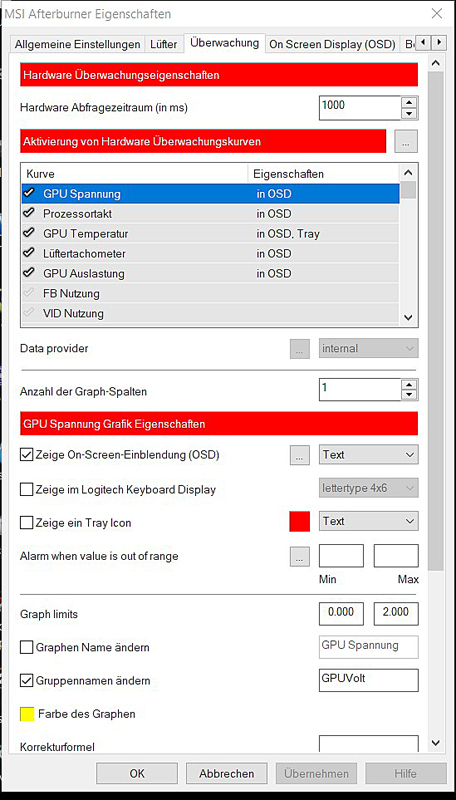The width and height of the screenshot is (456, 800).
Task: Open the Tray Icon Text dropdown
Action: [369, 521]
